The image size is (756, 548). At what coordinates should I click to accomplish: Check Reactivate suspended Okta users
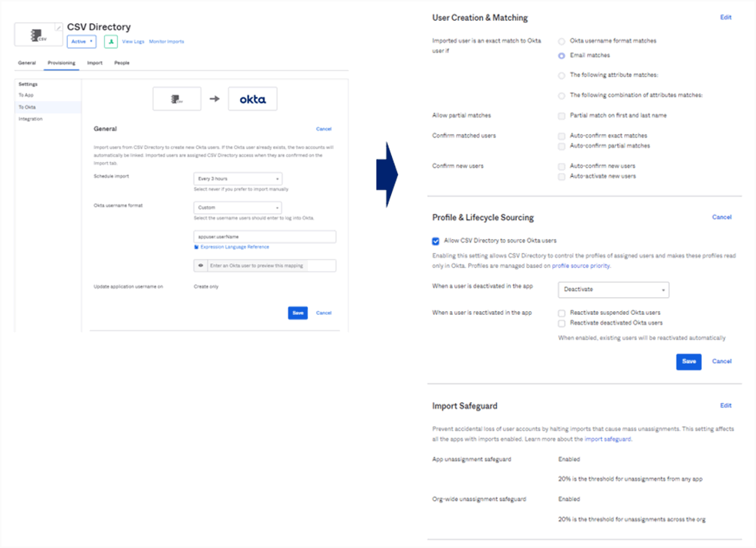(x=562, y=313)
